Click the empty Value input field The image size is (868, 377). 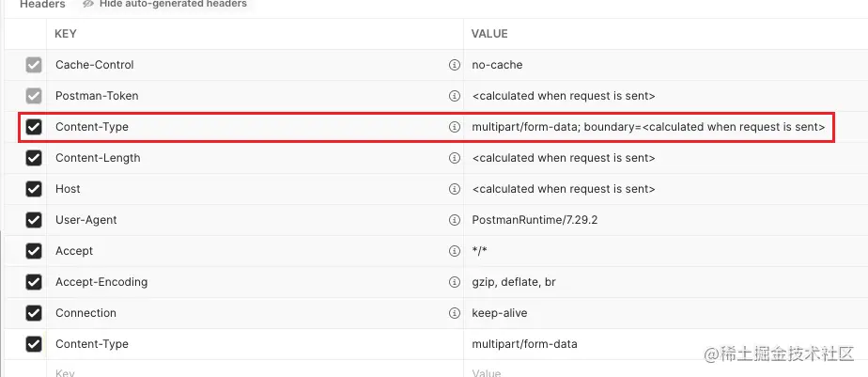(x=665, y=369)
